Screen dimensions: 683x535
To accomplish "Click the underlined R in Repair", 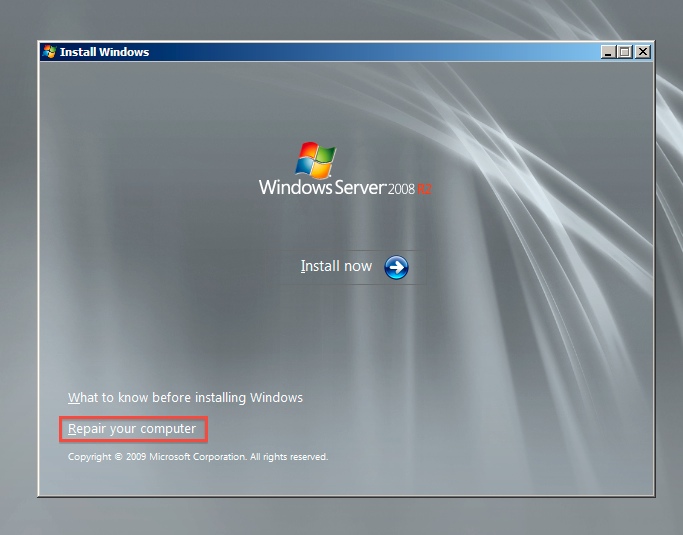I will point(72,430).
